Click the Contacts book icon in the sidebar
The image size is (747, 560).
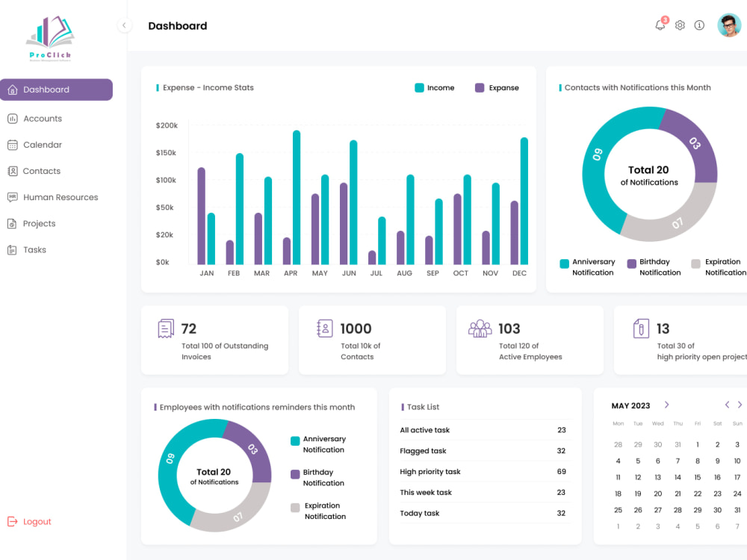pyautogui.click(x=13, y=171)
